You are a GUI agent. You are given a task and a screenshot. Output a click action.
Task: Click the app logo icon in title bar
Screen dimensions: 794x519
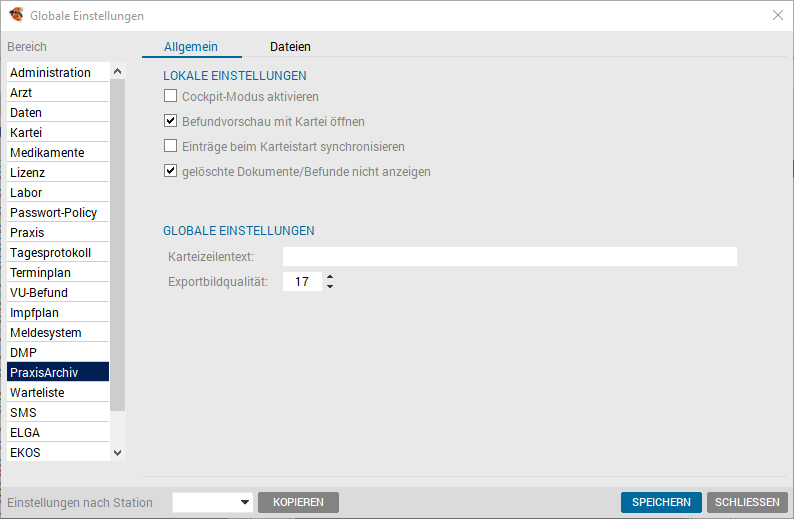16,15
